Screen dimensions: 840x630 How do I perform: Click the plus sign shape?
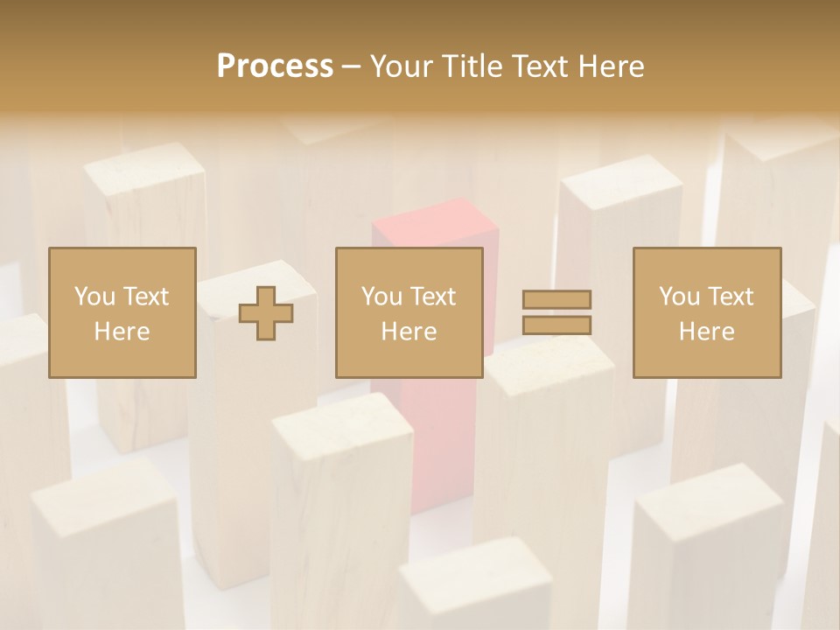pyautogui.click(x=267, y=312)
